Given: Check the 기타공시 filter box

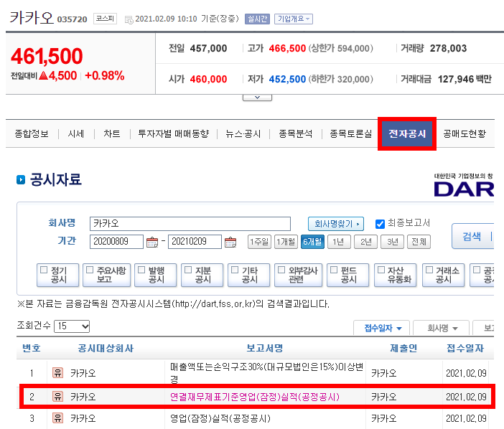Looking at the screenshot, I should pos(235,270).
